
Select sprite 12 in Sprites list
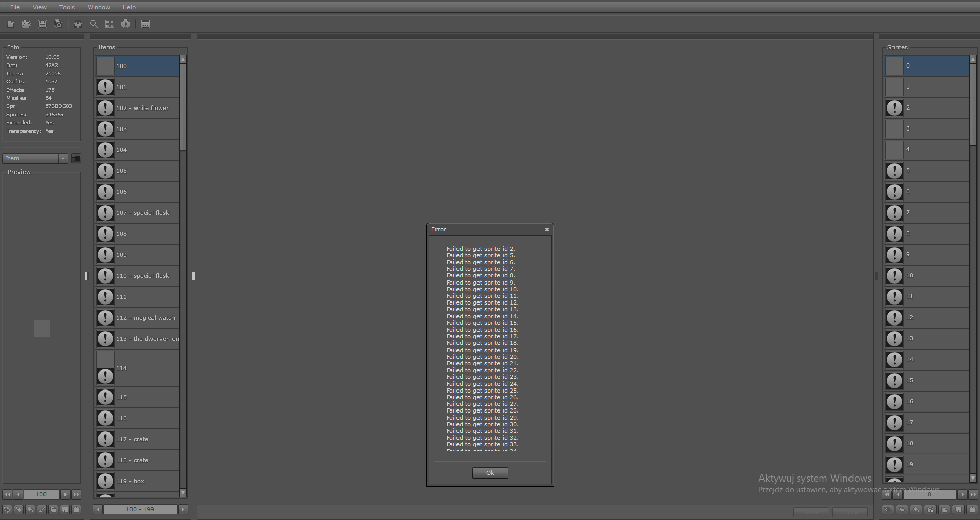pos(927,318)
